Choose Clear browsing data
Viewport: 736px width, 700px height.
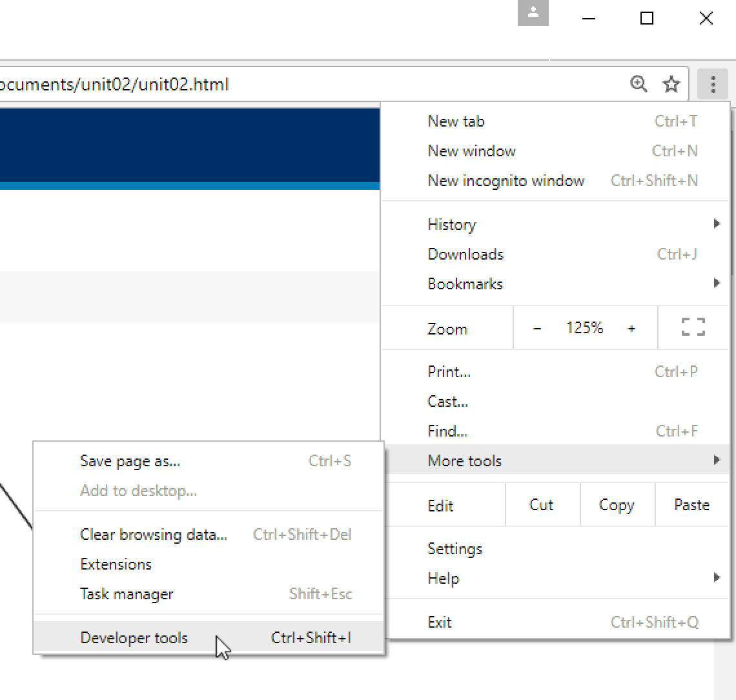[154, 534]
